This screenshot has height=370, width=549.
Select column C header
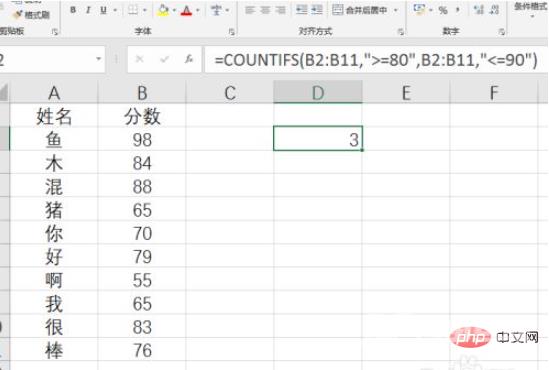pos(230,93)
